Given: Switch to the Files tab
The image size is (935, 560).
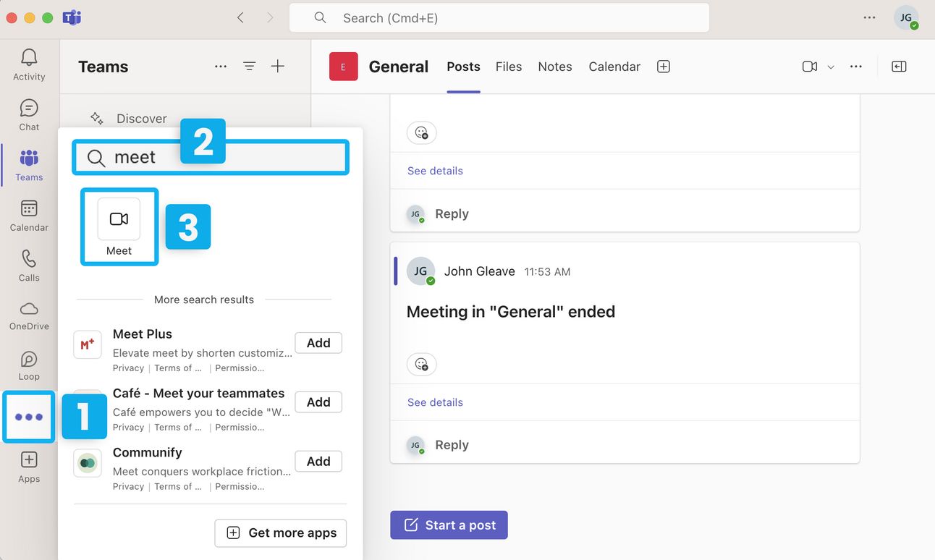Looking at the screenshot, I should click(509, 67).
